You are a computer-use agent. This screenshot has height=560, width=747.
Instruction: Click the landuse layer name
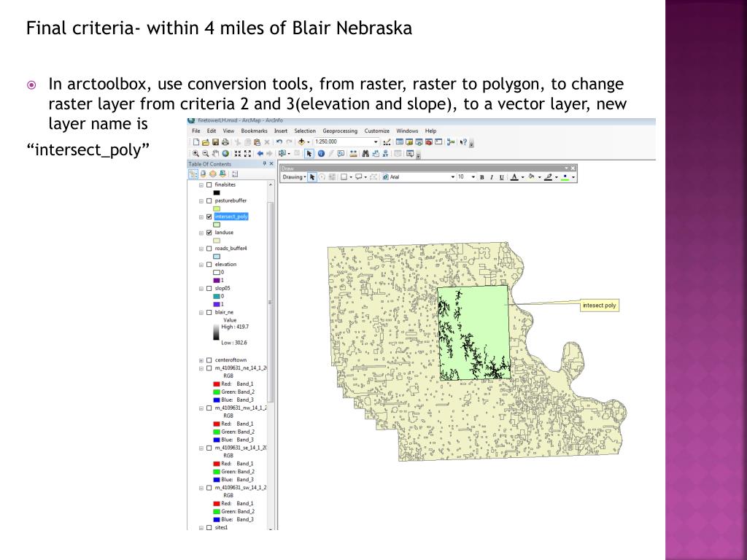pyautogui.click(x=224, y=233)
